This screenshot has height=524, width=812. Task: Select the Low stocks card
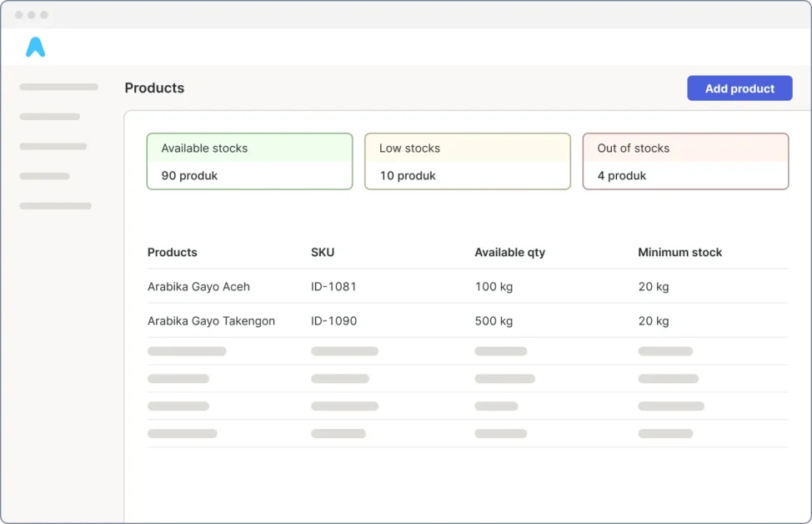pyautogui.click(x=467, y=161)
